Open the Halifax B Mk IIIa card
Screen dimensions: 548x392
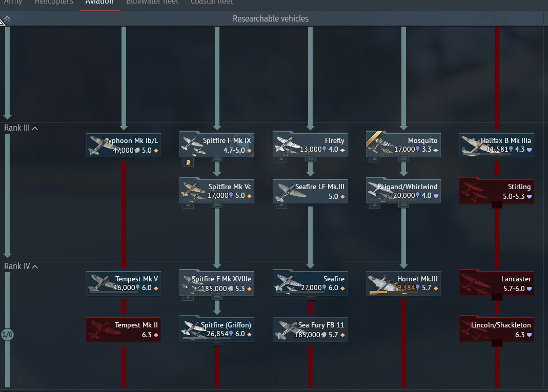point(497,145)
